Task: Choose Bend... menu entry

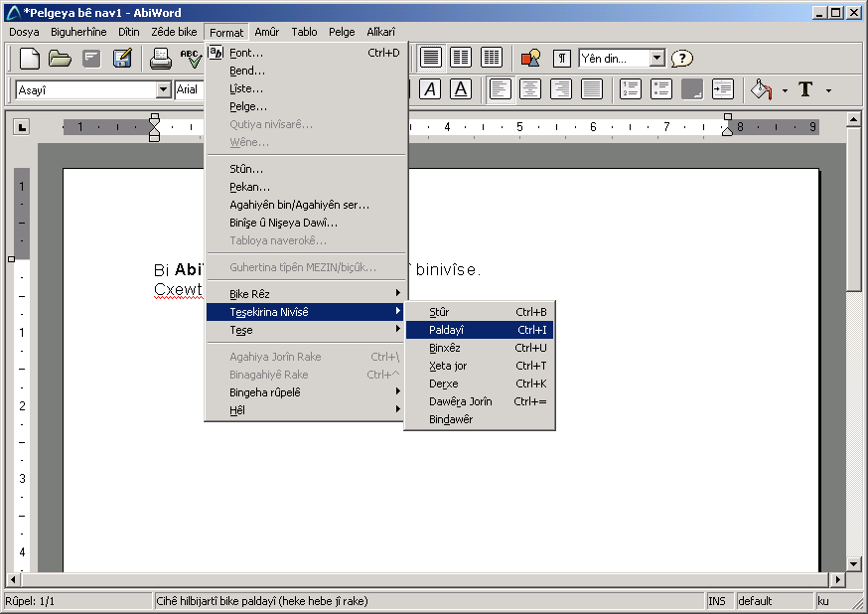Action: click(x=306, y=71)
